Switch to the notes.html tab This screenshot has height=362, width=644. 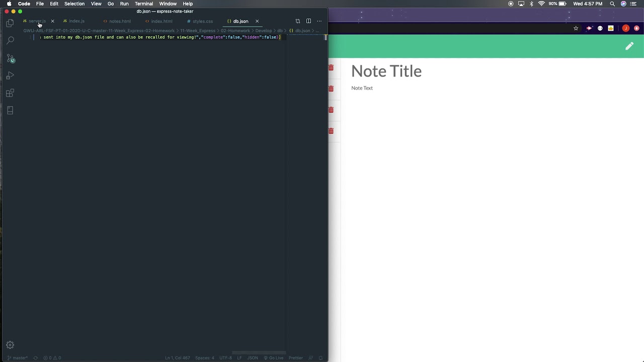click(120, 21)
